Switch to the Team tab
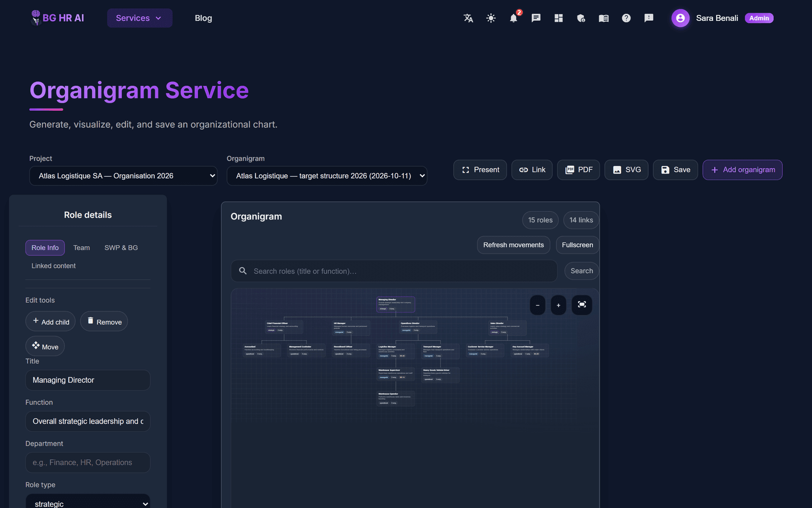This screenshot has height=508, width=812. coord(82,248)
